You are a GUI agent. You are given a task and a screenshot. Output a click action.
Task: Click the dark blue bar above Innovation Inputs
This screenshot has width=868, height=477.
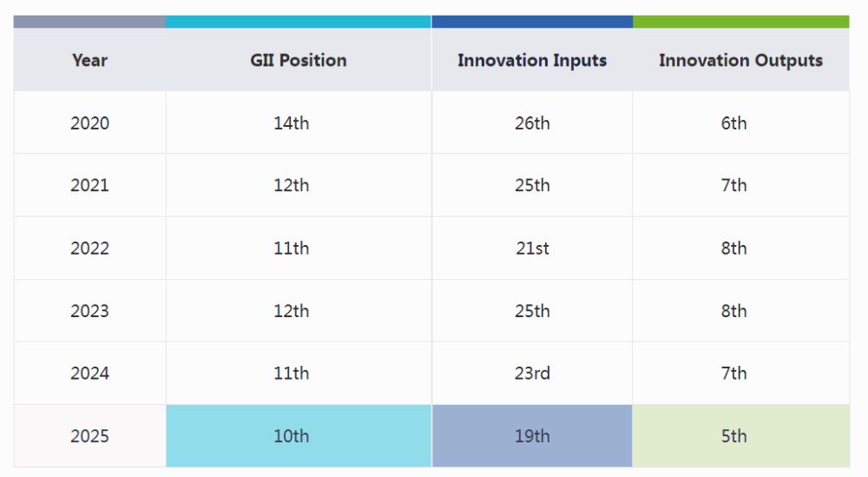531,22
